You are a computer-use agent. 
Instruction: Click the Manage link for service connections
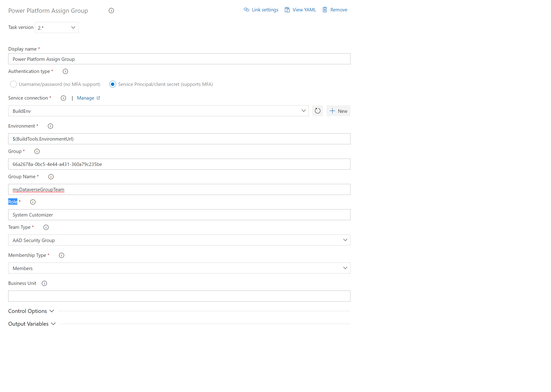tap(86, 98)
